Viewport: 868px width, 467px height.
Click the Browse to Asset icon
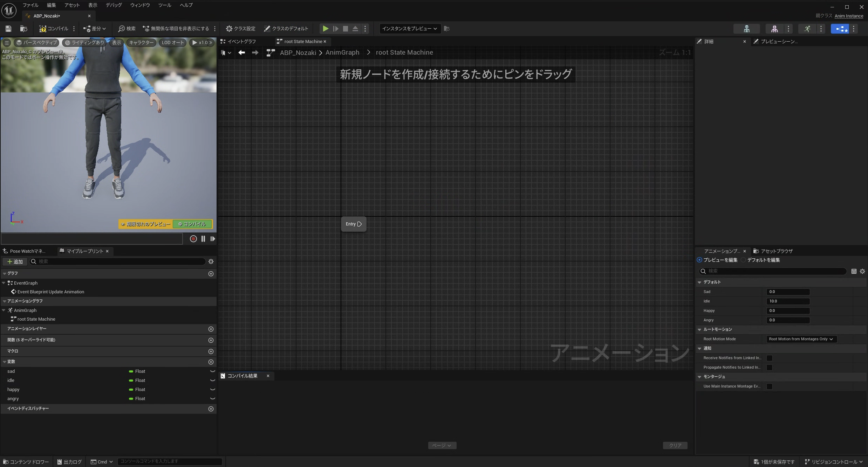[x=23, y=29]
